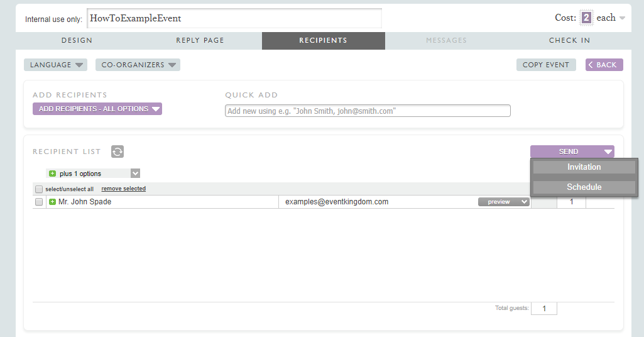Open the Check In tab

(x=569, y=40)
